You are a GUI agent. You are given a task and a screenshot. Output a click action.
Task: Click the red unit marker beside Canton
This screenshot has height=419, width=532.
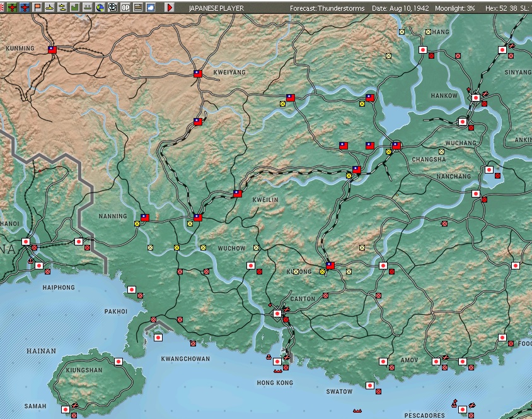(286, 319)
